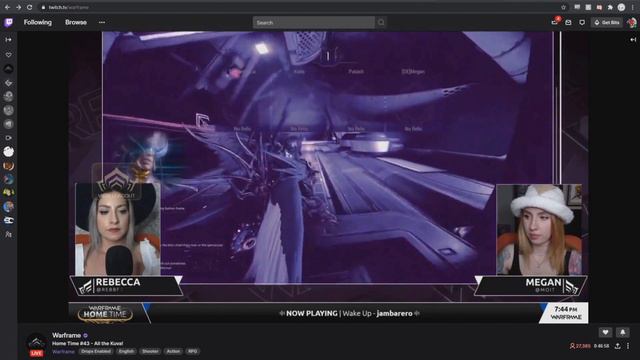The width and height of the screenshot is (640, 360).
Task: Click the Get Bits button
Action: 607,22
